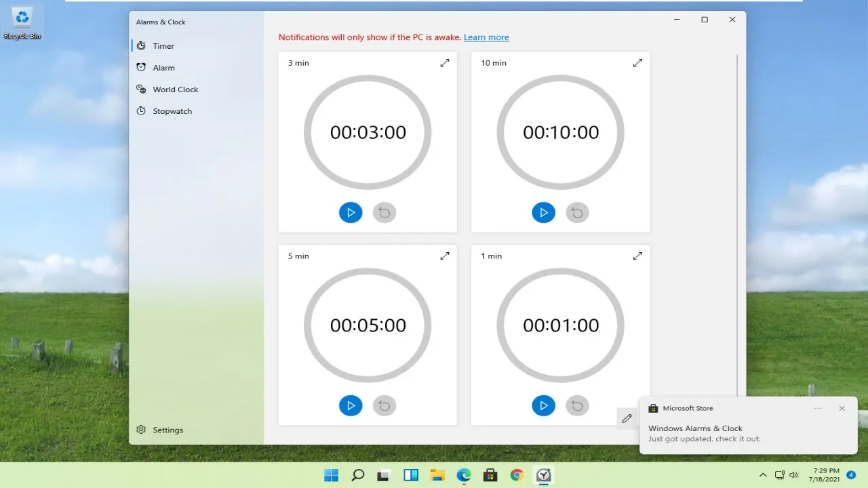Click the 1 min timer label

tap(491, 256)
